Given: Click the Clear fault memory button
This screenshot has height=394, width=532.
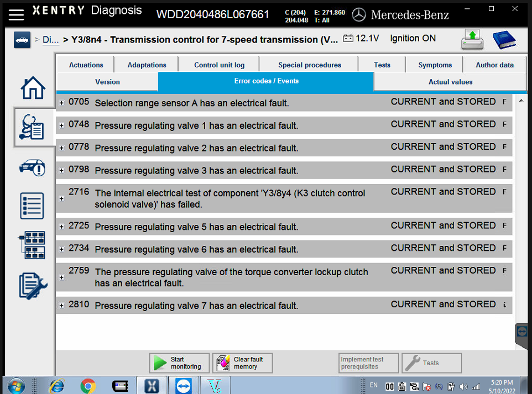Looking at the screenshot, I should (x=242, y=363).
